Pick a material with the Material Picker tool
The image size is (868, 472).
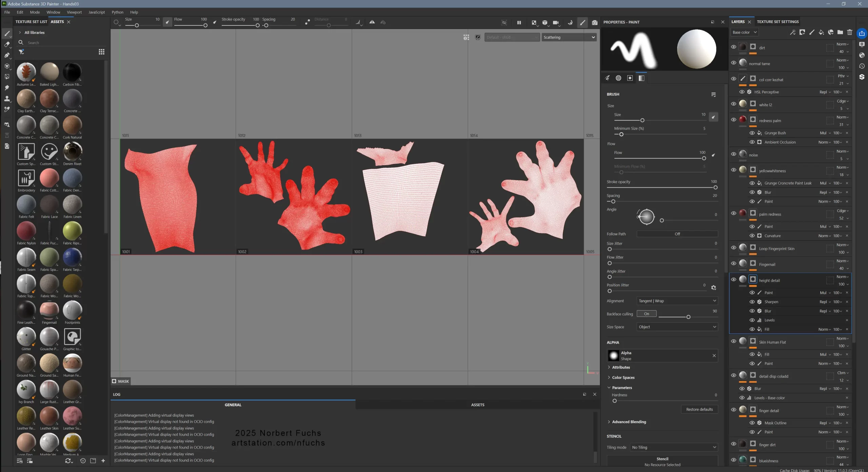pyautogui.click(x=7, y=109)
